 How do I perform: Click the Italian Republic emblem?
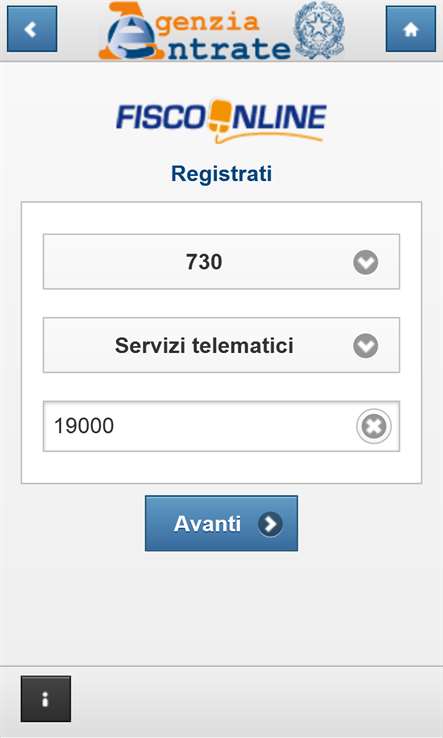point(319,30)
